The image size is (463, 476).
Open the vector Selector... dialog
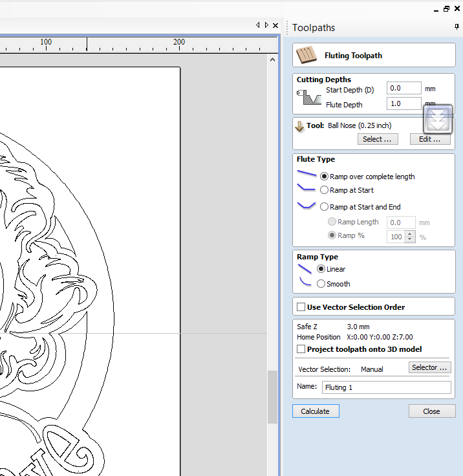(429, 367)
